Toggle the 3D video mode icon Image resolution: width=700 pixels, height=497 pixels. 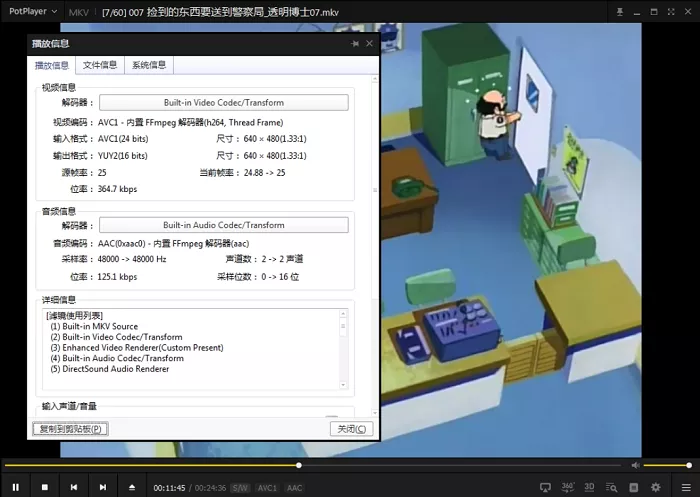tap(590, 487)
